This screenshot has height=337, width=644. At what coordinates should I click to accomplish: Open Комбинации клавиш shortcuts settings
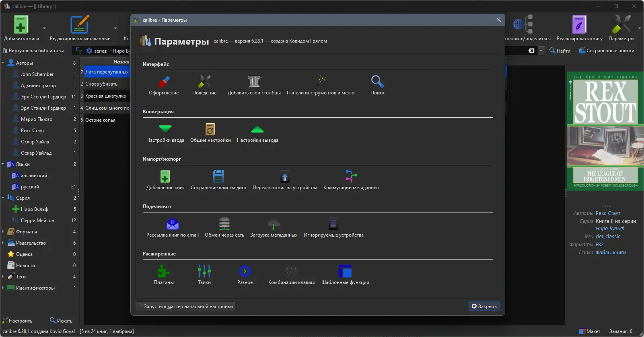point(292,275)
